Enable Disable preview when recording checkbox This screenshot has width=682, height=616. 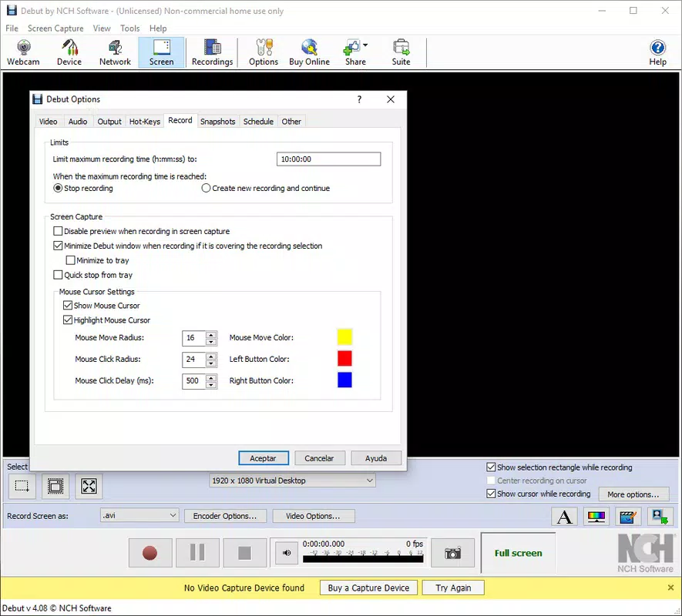pyautogui.click(x=58, y=231)
